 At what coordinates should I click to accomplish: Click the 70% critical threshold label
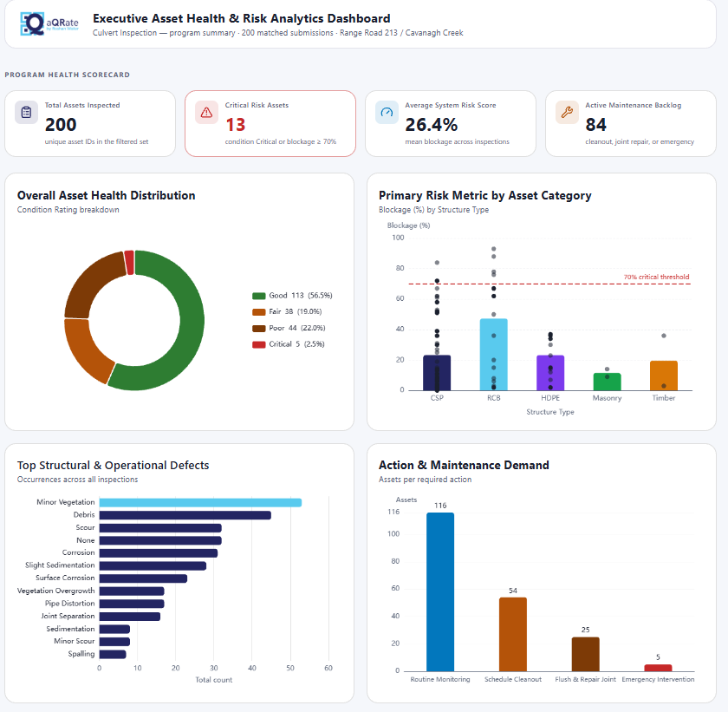[x=656, y=277]
